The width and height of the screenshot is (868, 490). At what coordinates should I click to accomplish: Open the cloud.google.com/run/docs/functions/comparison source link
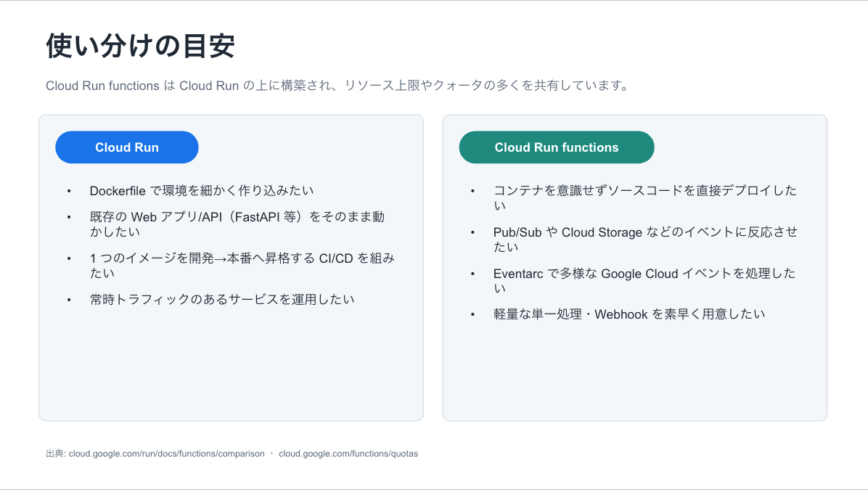click(167, 454)
